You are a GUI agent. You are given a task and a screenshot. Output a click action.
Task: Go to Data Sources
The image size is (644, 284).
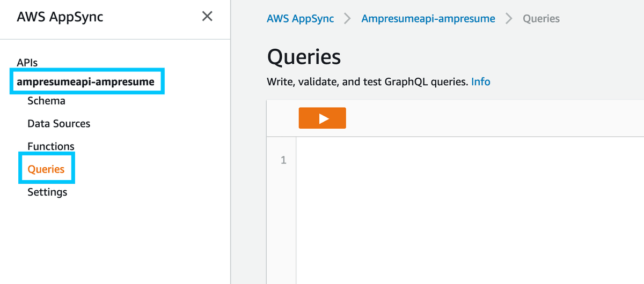[x=58, y=124]
